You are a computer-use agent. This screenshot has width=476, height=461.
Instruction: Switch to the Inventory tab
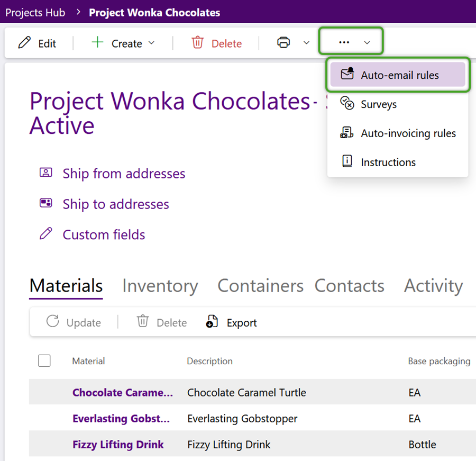(x=160, y=286)
